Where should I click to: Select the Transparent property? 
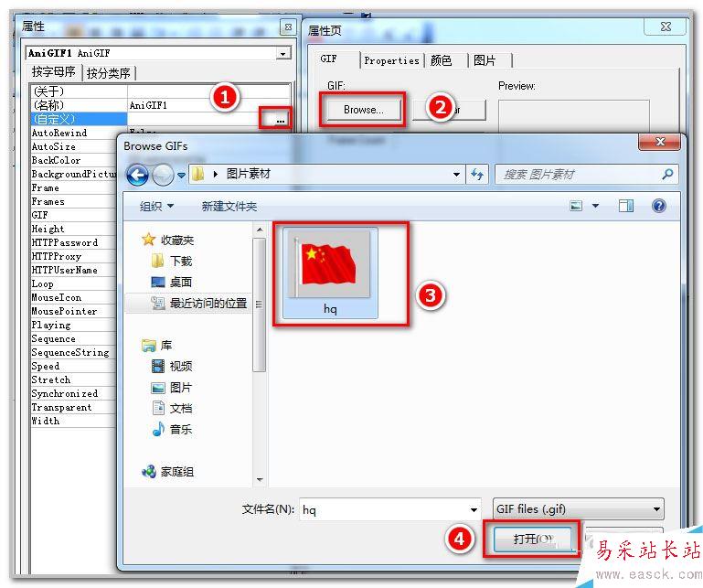pos(61,407)
